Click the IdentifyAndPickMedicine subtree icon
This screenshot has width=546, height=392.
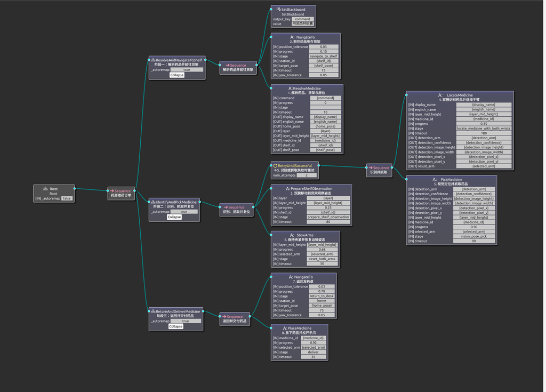pos(153,202)
